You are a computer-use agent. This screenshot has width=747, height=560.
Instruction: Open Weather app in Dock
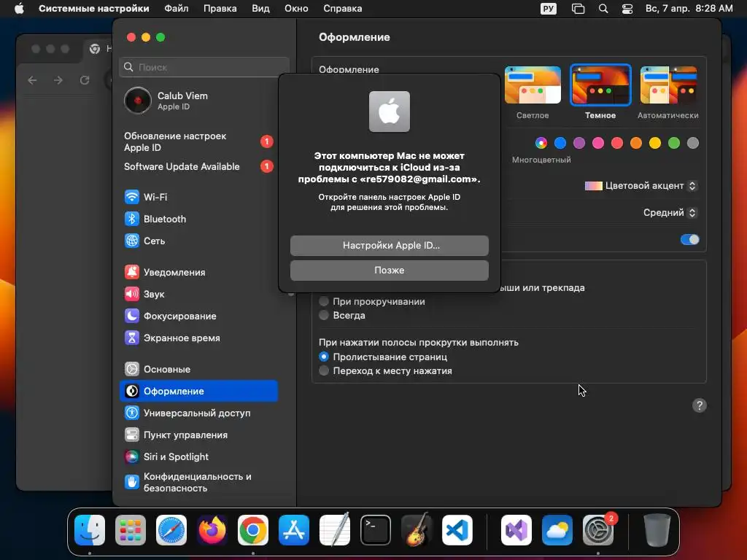coord(557,529)
